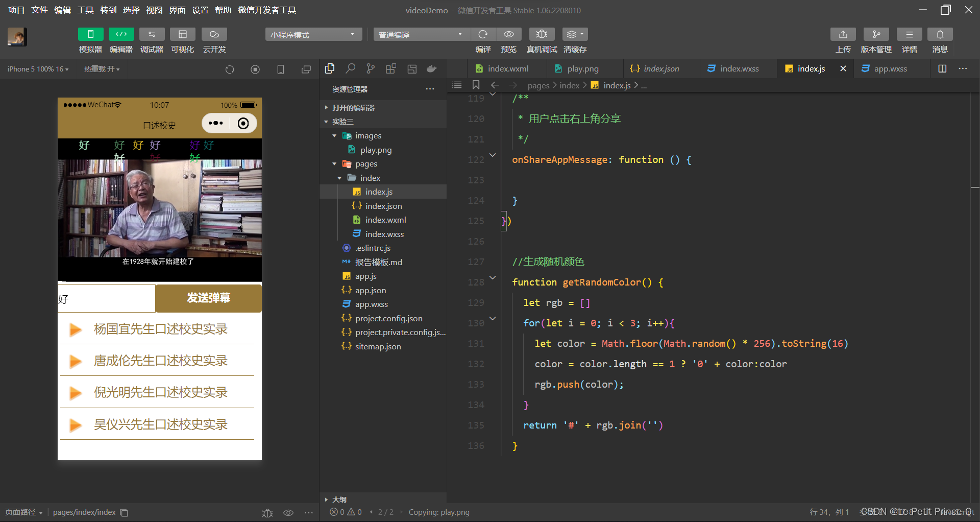Open app.js in the file tree
This screenshot has height=522, width=980.
pos(383,276)
